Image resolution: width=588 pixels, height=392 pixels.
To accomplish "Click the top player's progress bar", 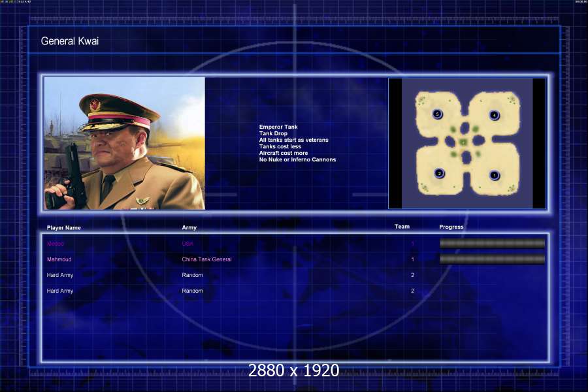I will [493, 244].
